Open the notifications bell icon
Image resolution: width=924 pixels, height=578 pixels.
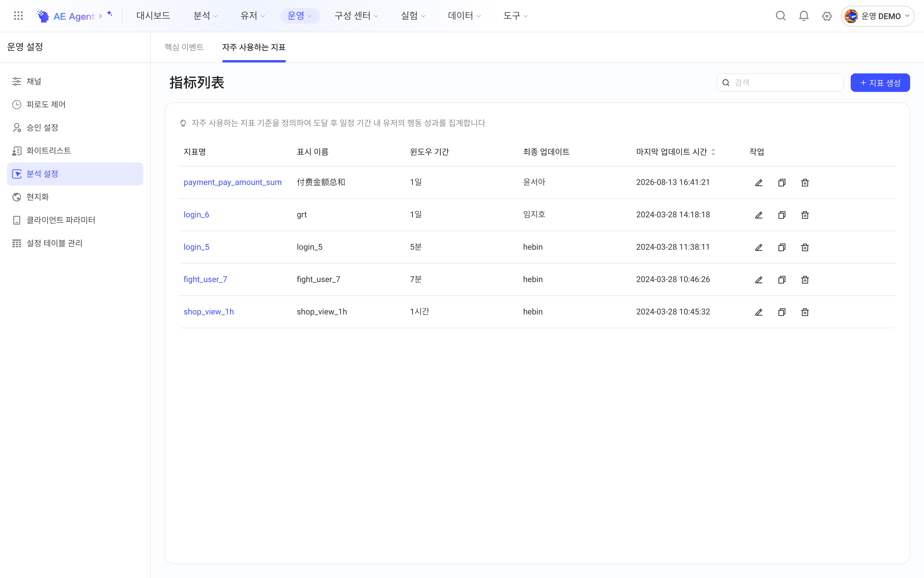click(x=804, y=16)
